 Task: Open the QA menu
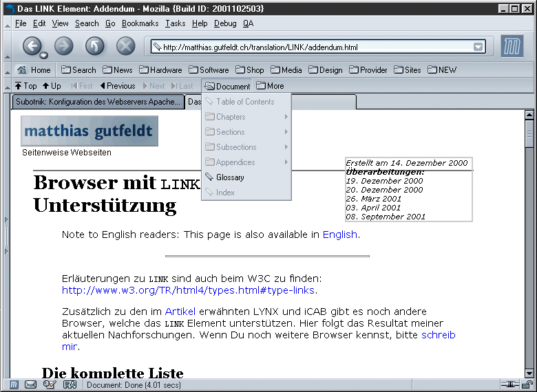pyautogui.click(x=249, y=23)
